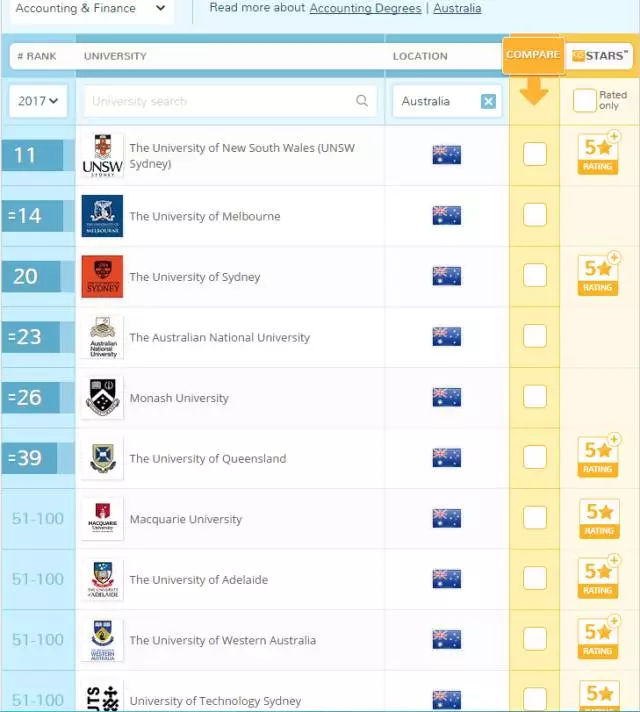Open Macquarie University link
Viewport: 640px width, 712px height.
186,519
